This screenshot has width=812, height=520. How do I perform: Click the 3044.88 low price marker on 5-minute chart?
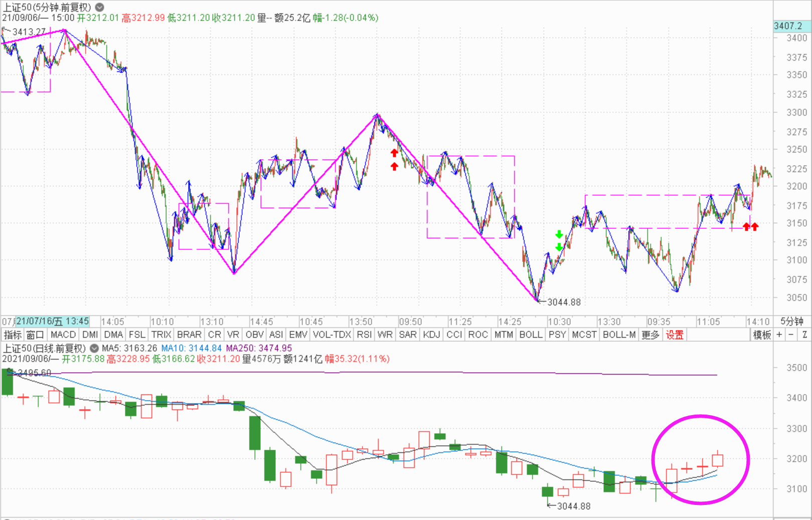tap(563, 302)
